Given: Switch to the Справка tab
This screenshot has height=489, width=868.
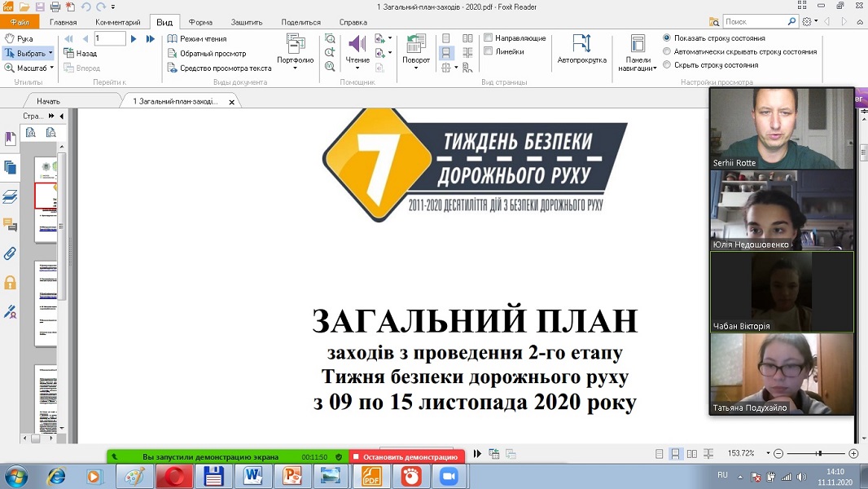Looking at the screenshot, I should [x=353, y=22].
